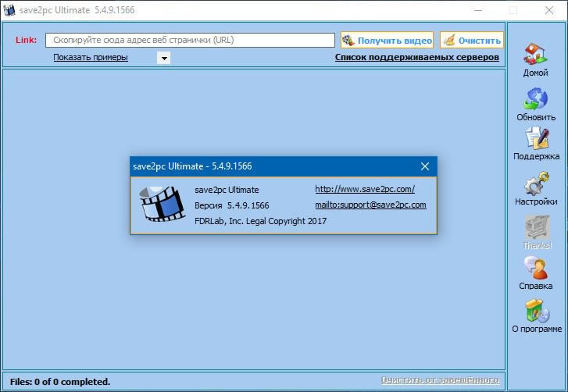
Task: Click into the Link URL input field
Action: 190,40
